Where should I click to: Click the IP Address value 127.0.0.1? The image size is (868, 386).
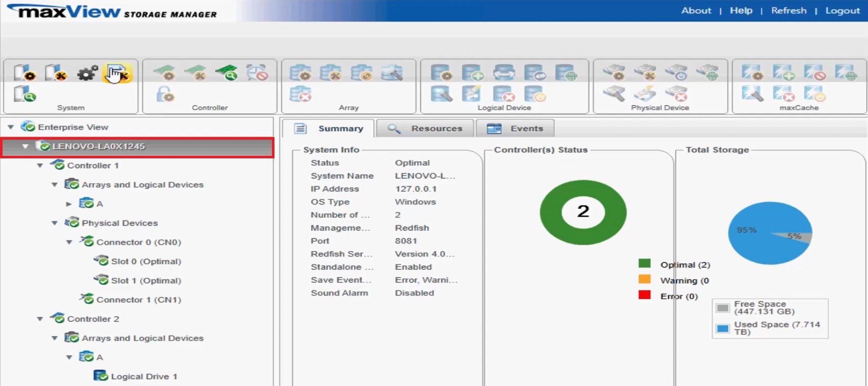[416, 189]
